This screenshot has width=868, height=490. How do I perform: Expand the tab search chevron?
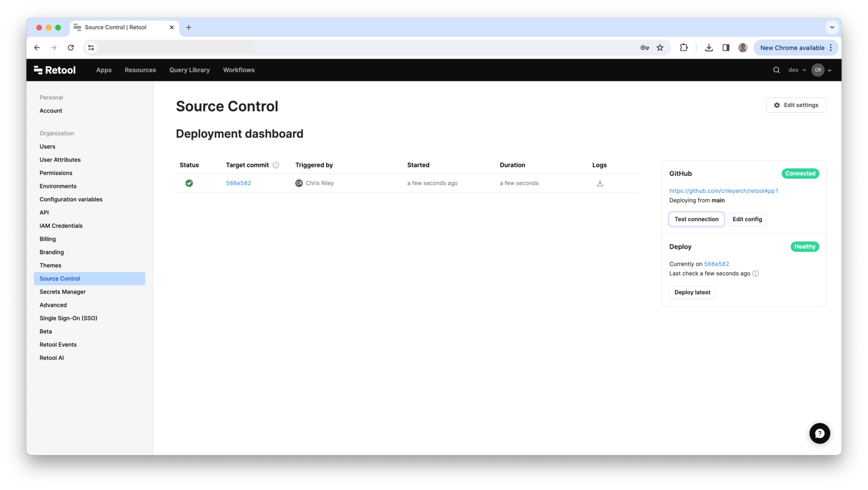832,27
